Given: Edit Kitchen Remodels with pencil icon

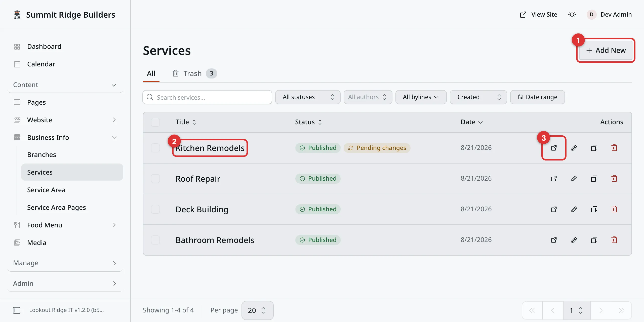Looking at the screenshot, I should tap(574, 148).
